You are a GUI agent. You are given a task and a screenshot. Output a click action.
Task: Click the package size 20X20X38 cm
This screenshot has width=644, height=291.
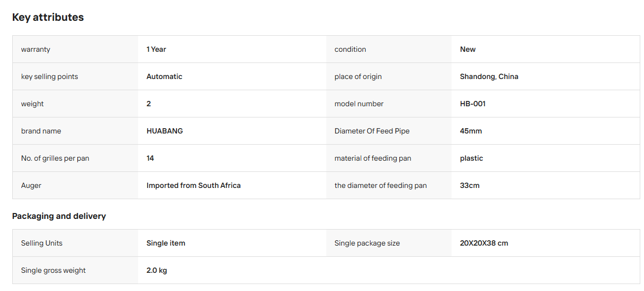click(484, 243)
